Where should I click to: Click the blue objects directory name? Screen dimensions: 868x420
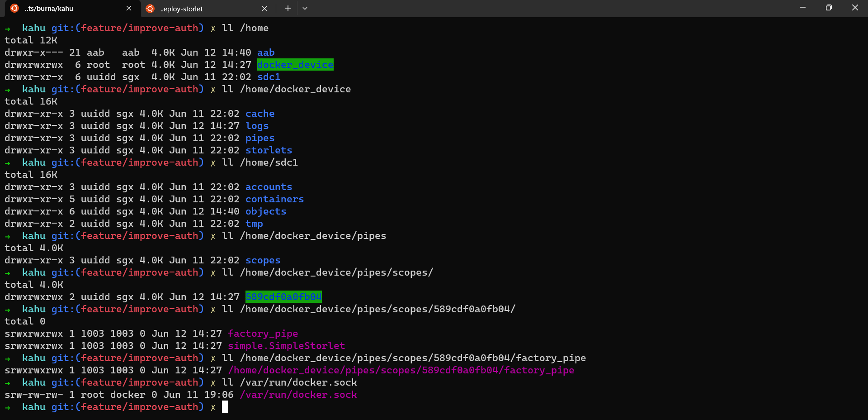pyautogui.click(x=266, y=211)
